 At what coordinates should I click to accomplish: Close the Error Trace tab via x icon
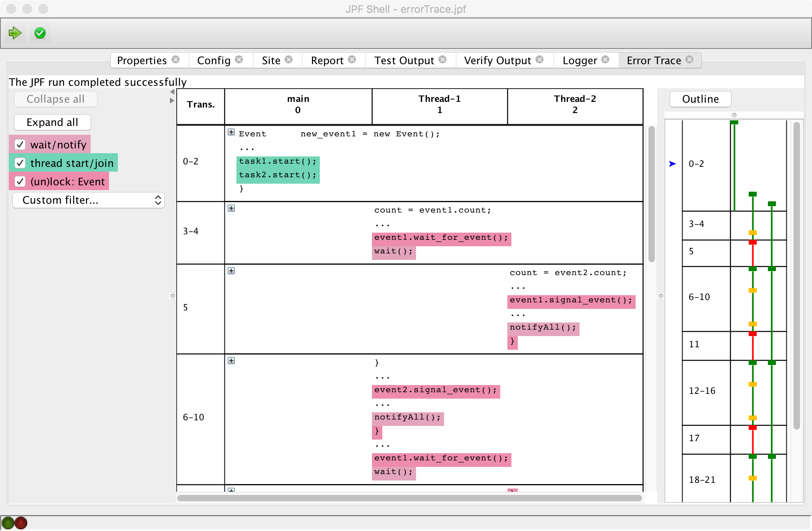pos(689,60)
